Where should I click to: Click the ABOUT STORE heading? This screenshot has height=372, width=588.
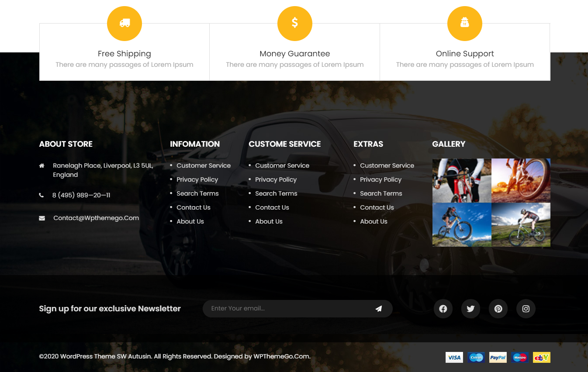66,144
